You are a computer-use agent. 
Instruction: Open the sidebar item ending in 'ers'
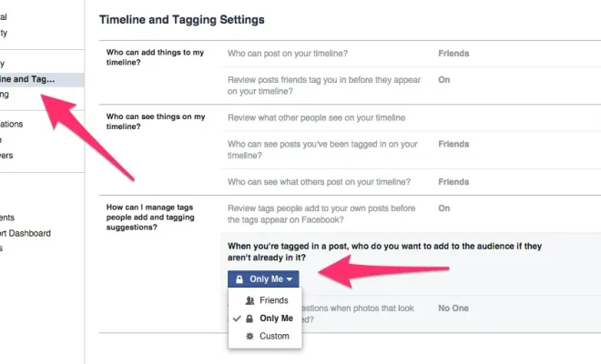click(6, 156)
